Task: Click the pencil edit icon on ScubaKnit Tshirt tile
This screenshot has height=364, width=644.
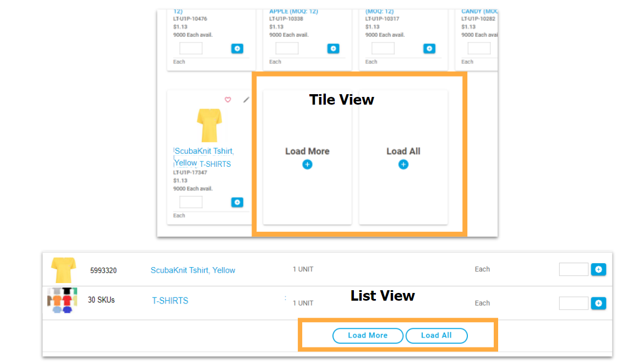Action: [245, 100]
